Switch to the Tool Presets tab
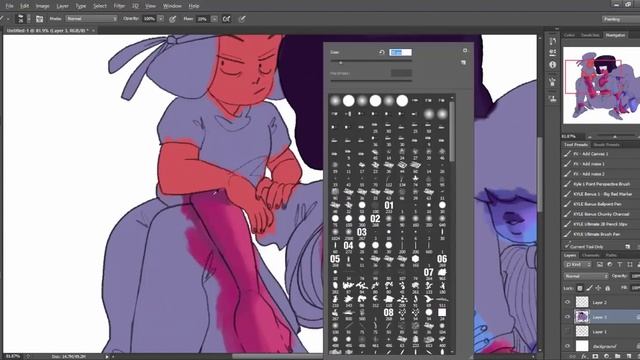This screenshot has width=640, height=360. coord(576,145)
